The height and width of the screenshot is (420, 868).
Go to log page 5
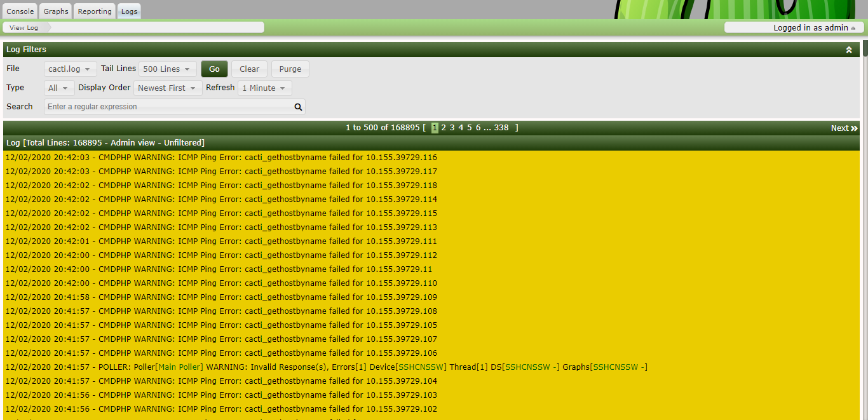pyautogui.click(x=470, y=128)
